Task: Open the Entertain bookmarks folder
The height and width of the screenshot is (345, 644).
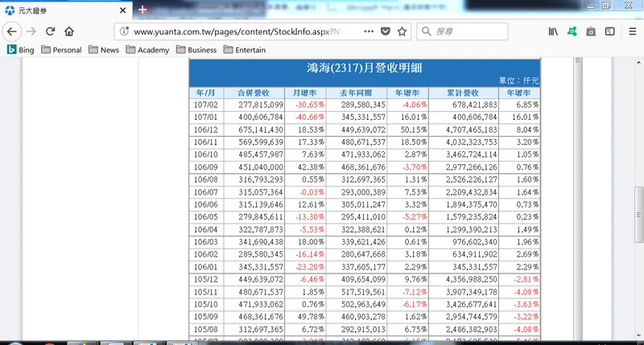Action: (245, 50)
